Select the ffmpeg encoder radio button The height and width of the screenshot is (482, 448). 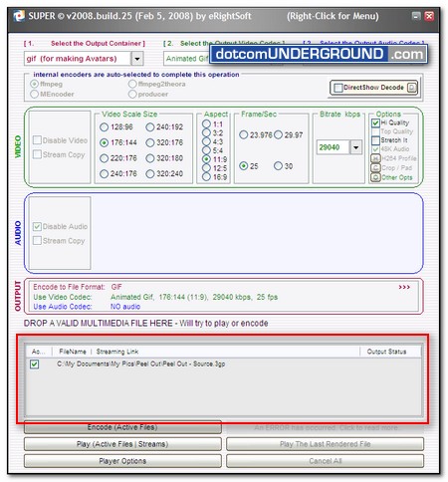pos(34,84)
